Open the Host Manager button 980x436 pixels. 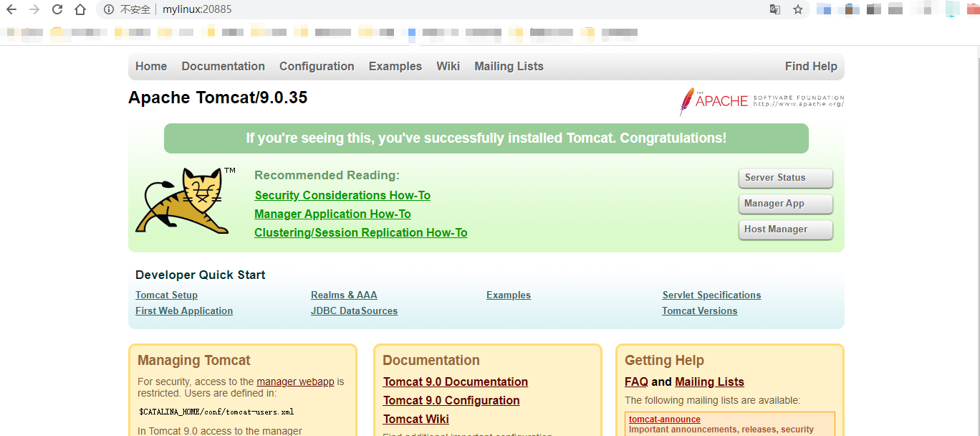(786, 229)
